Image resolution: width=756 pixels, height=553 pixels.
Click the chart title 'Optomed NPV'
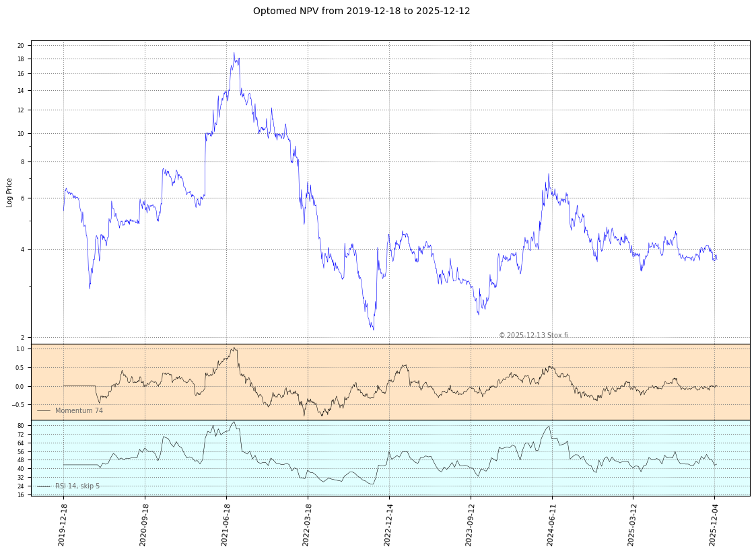tap(362, 11)
